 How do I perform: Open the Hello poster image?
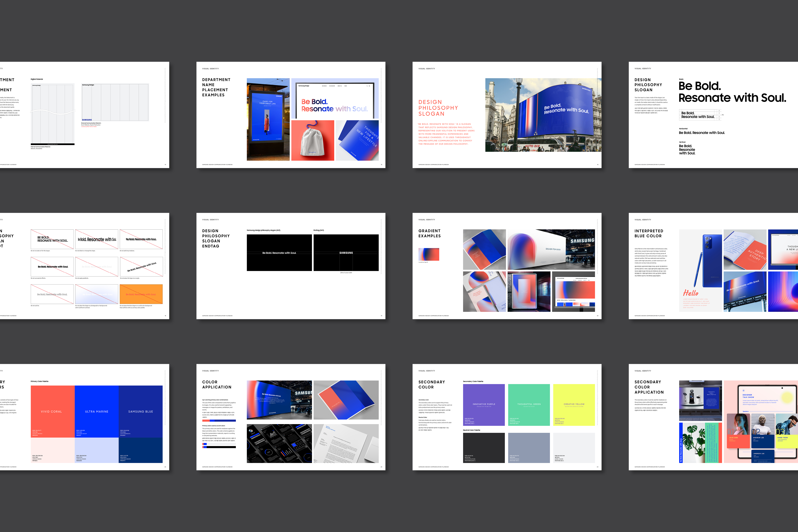(700, 270)
